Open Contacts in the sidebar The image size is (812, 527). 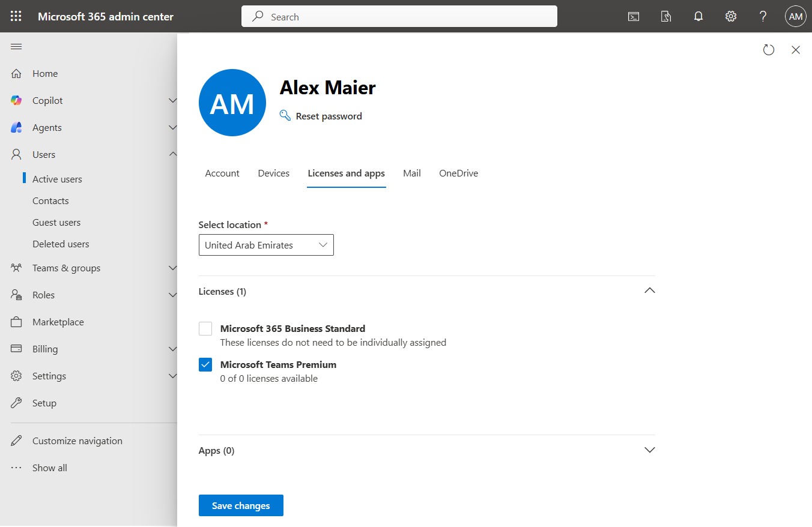tap(50, 200)
